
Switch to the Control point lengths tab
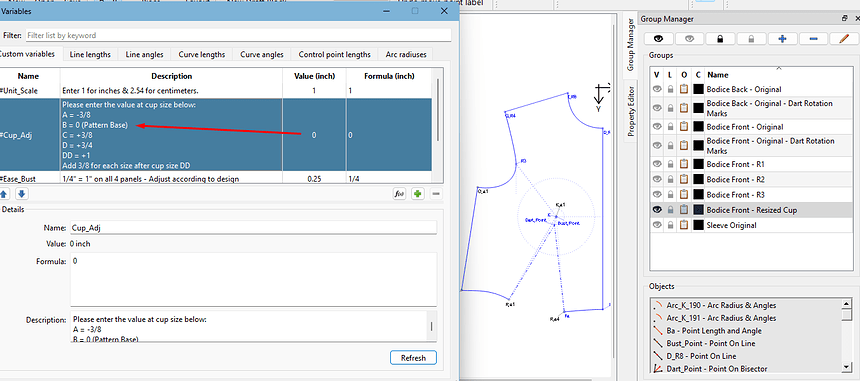(x=335, y=54)
